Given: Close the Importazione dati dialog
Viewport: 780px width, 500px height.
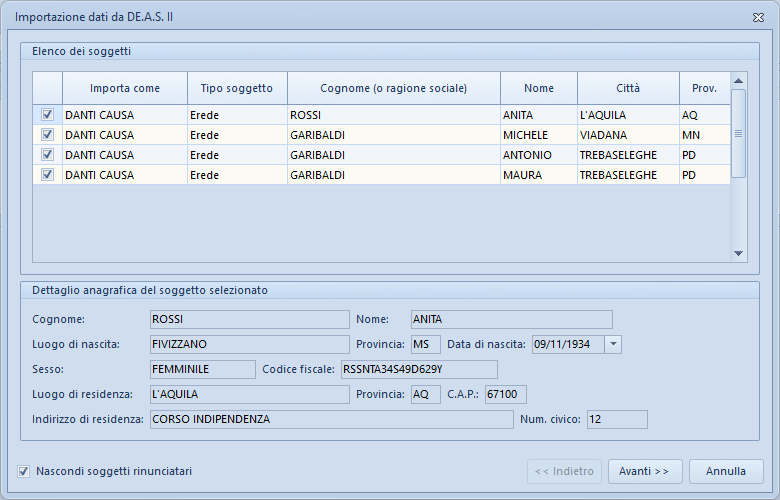Looking at the screenshot, I should (757, 18).
